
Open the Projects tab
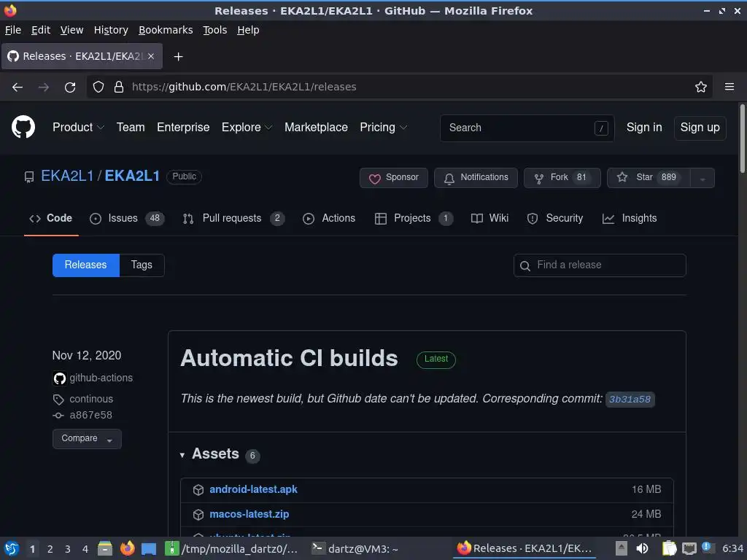[x=414, y=219]
